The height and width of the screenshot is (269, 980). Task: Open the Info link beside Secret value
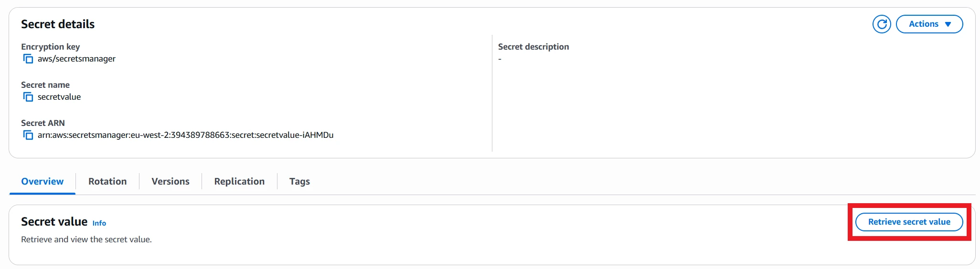coord(99,223)
